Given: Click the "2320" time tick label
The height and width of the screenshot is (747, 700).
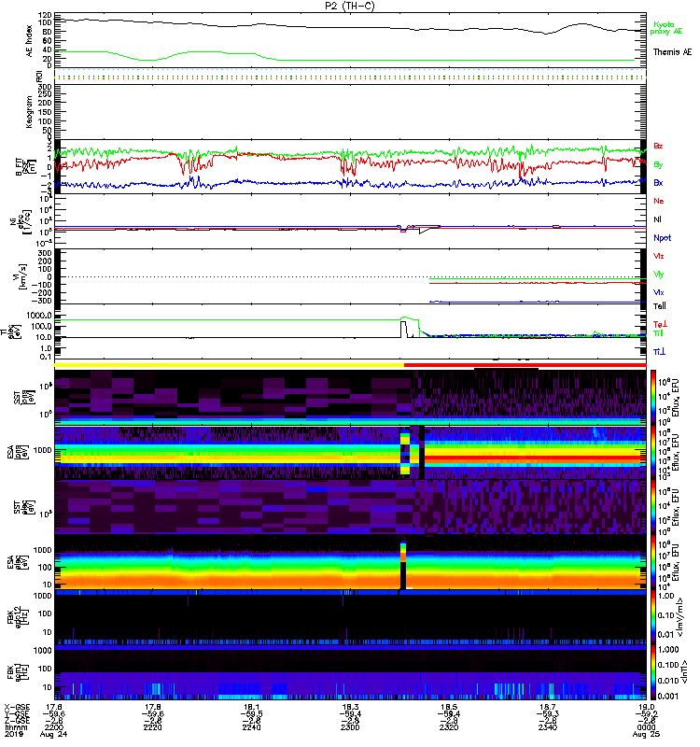Looking at the screenshot, I should [x=449, y=727].
